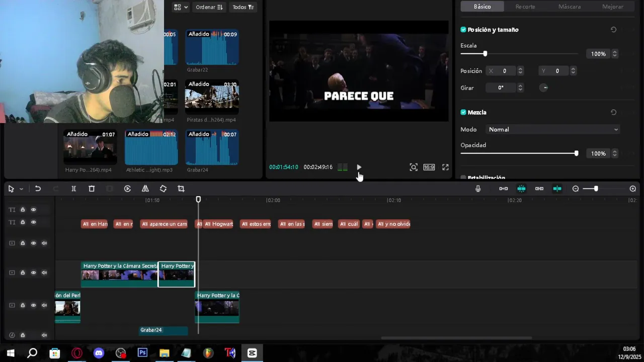Screen dimensions: 644x362
Task: Switch to the Recorte tab
Action: coord(525,7)
